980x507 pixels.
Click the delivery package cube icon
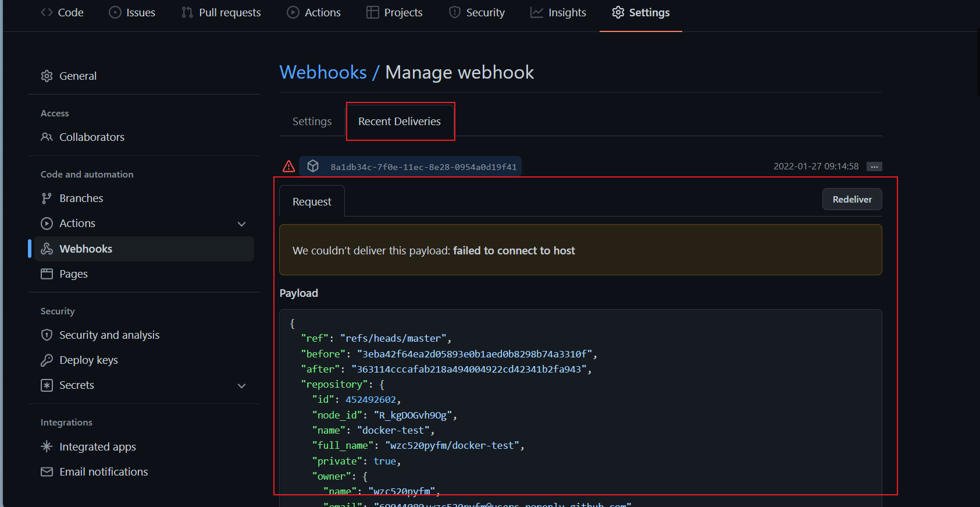[313, 166]
